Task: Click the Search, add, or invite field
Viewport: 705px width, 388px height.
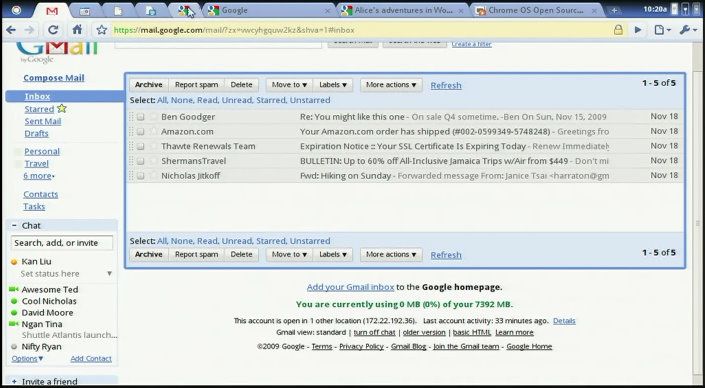Action: [x=62, y=243]
